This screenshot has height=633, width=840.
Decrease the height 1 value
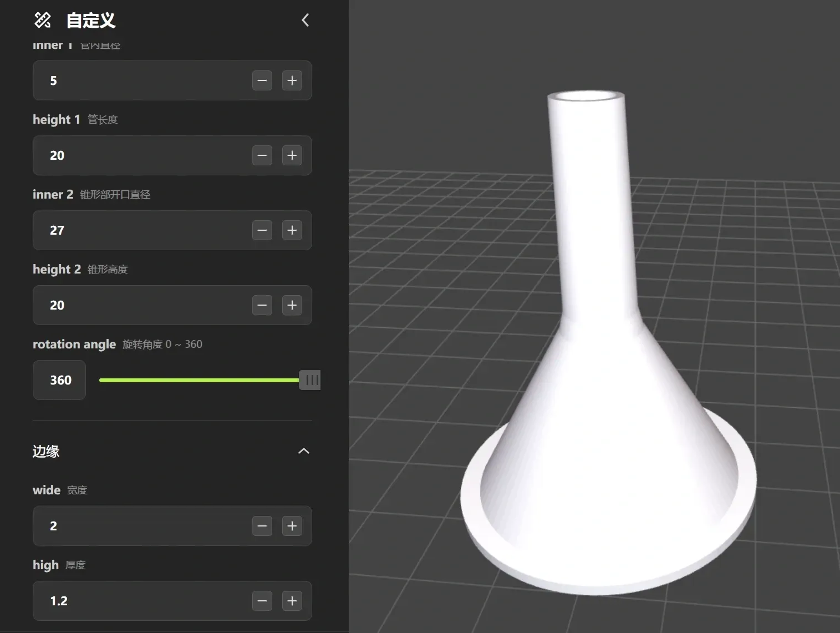click(262, 155)
